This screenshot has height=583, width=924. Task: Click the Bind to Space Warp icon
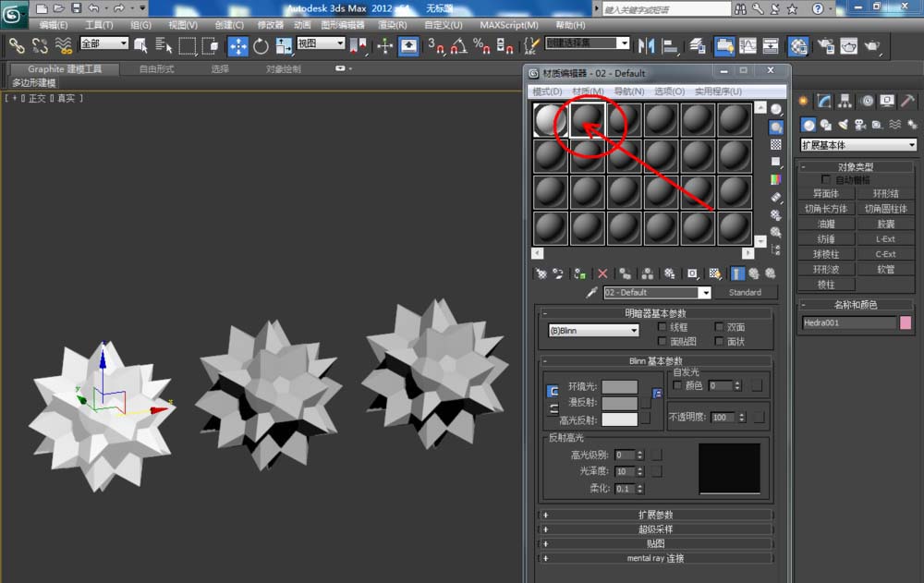click(63, 45)
